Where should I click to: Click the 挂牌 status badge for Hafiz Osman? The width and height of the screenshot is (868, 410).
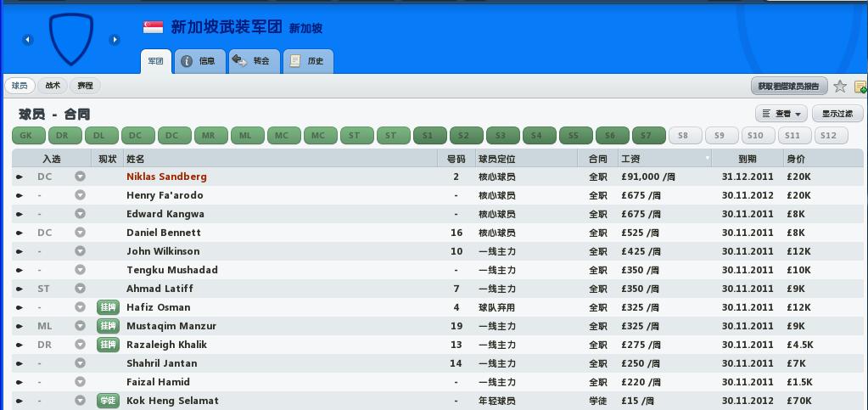(x=108, y=307)
